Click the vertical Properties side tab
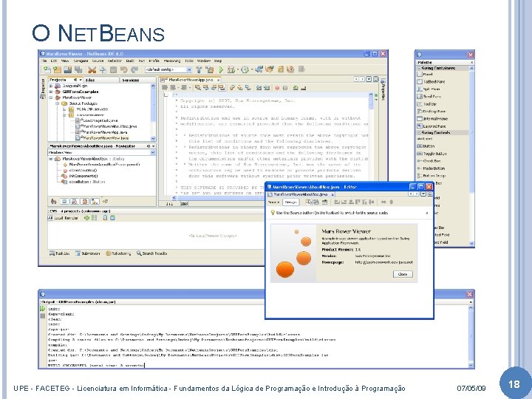Screen dimensions: 532x399 pyautogui.click(x=383, y=89)
